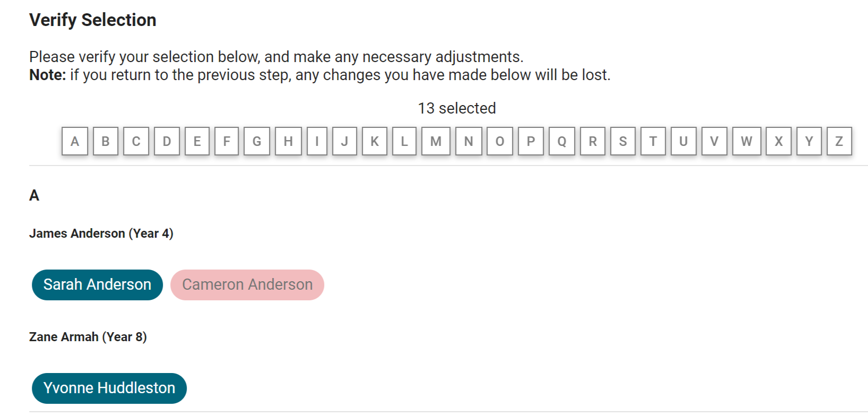The image size is (868, 416).
Task: Click letter Z in the alphabet index
Action: [839, 141]
